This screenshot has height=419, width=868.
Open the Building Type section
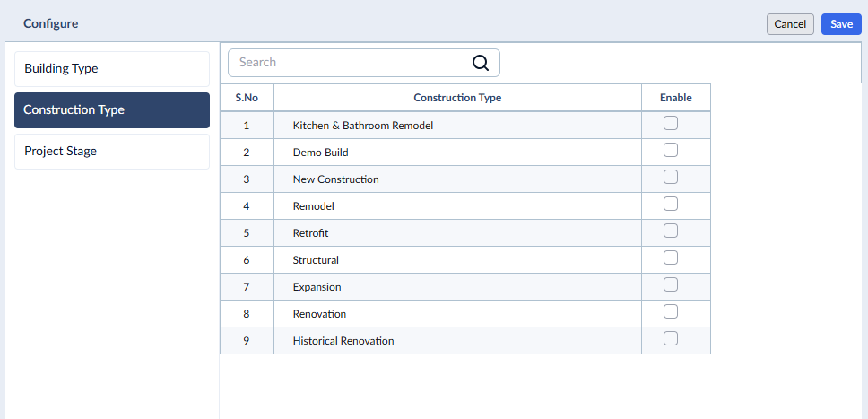[x=112, y=69]
